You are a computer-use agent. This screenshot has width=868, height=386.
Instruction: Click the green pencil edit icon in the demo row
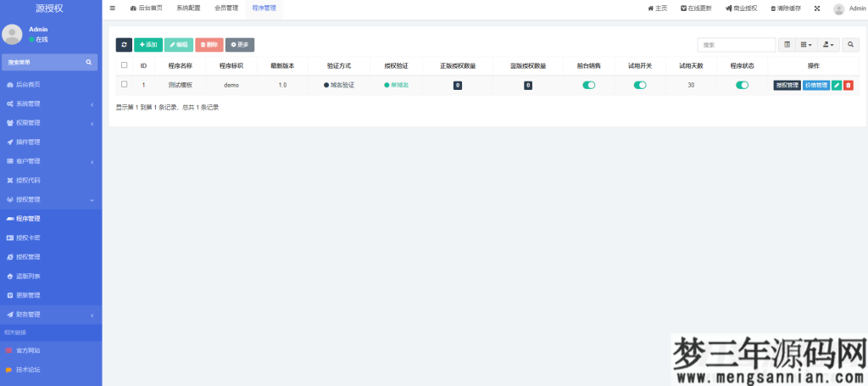point(837,86)
